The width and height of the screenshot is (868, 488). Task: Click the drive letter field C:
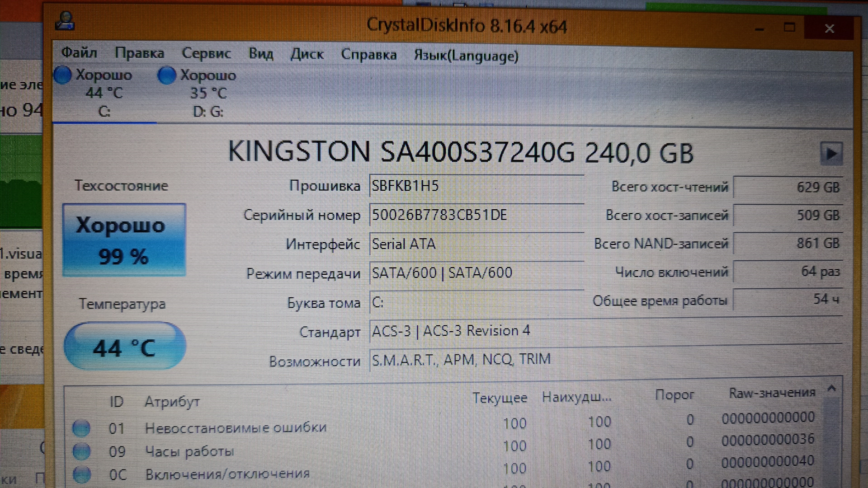(476, 302)
